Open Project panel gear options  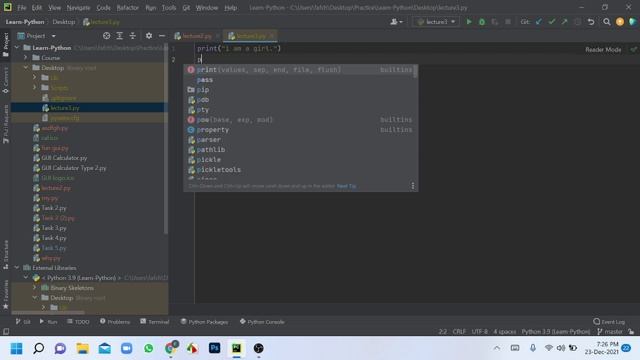[x=149, y=36]
